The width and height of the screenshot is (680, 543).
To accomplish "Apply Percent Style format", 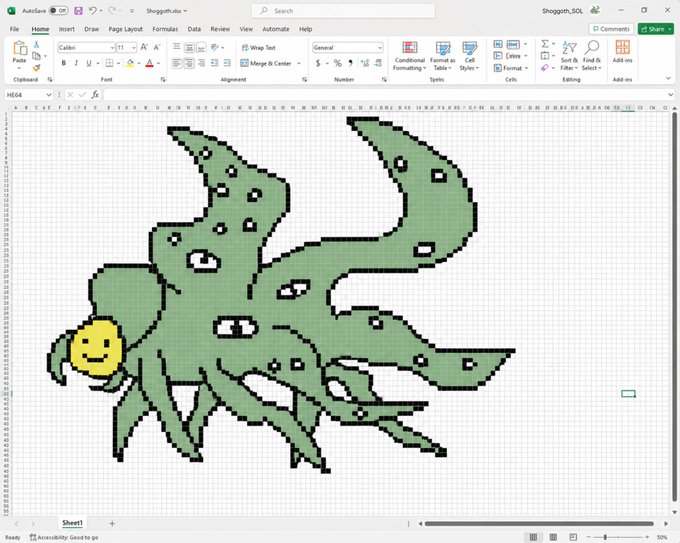I will [x=337, y=63].
